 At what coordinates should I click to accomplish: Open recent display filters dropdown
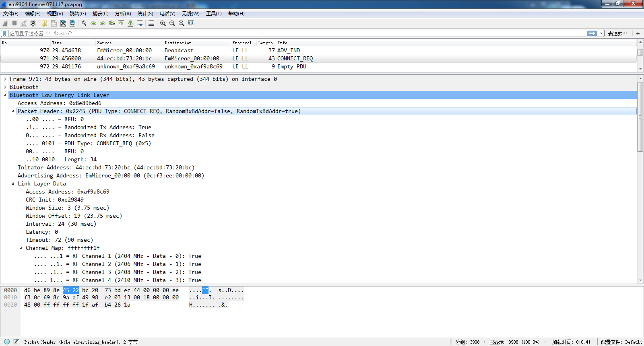[602, 33]
